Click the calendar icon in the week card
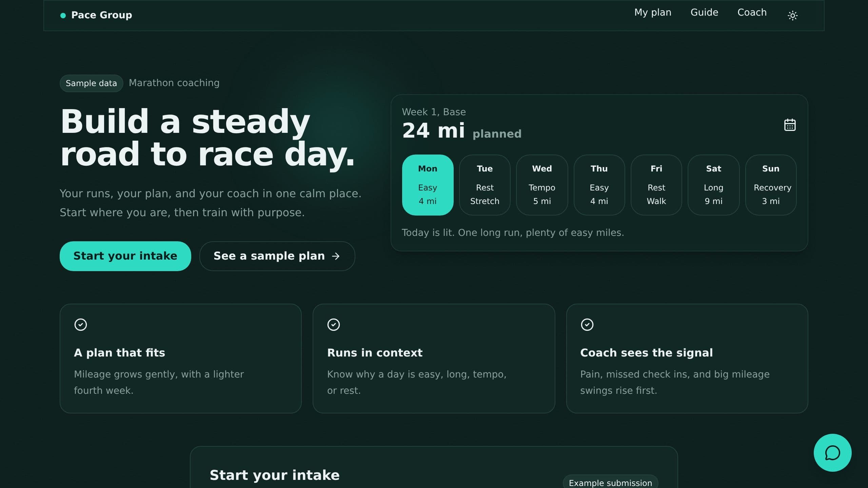The width and height of the screenshot is (868, 488). (790, 125)
